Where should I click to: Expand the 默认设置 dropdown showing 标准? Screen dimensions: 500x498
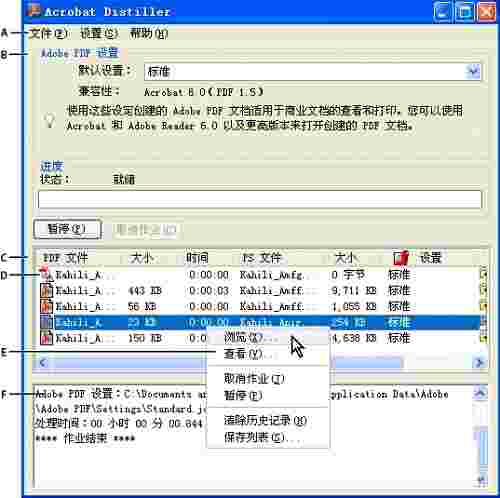[x=473, y=71]
